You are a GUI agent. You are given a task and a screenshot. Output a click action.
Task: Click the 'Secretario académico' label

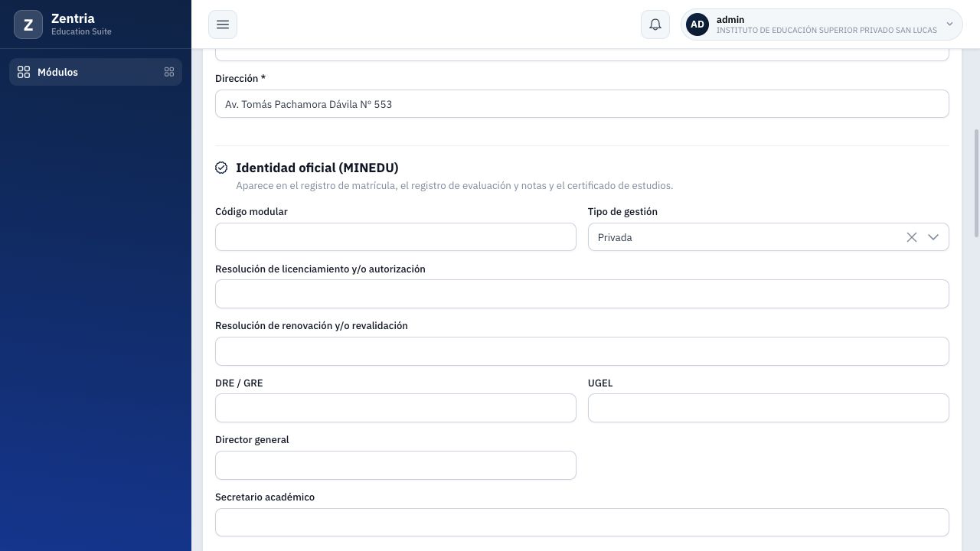point(265,497)
